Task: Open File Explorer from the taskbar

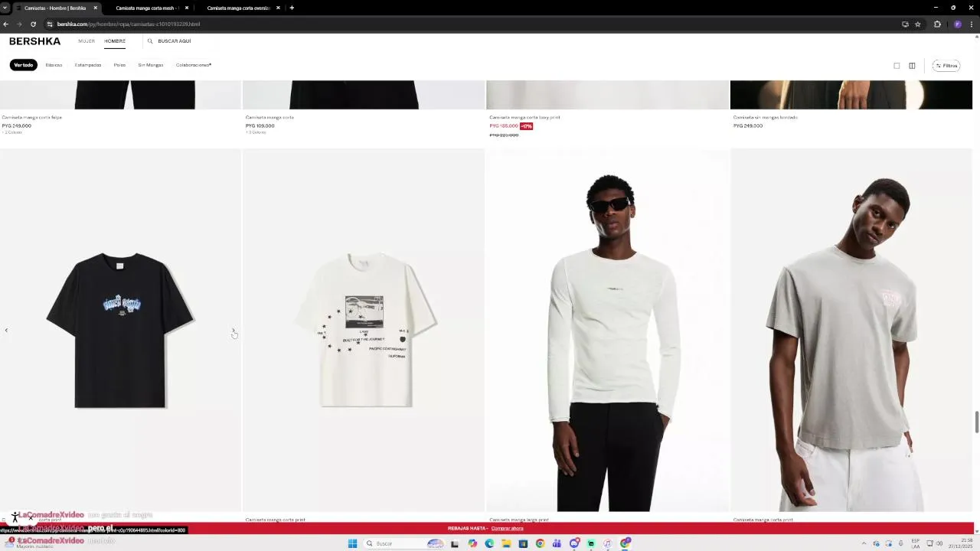Action: tap(506, 543)
